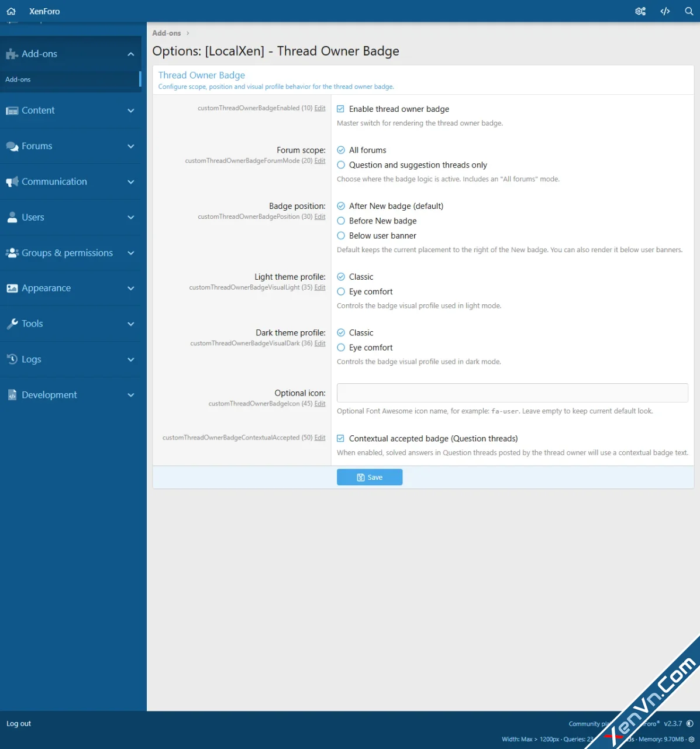This screenshot has width=700, height=749.
Task: Choose Below user banner position
Action: point(341,236)
